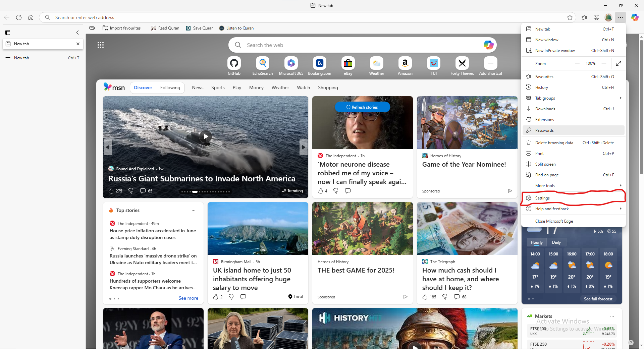The width and height of the screenshot is (644, 349).
Task: Like the Russia's Giant Submarines story
Action: point(111,191)
